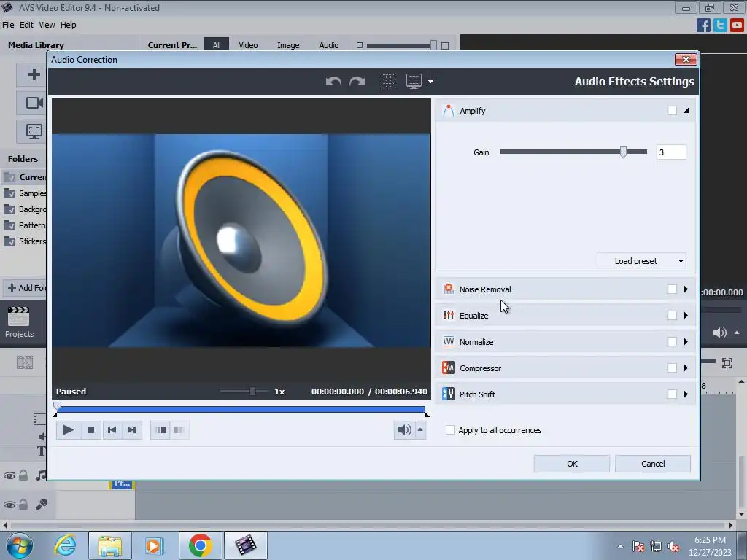The height and width of the screenshot is (560, 747).
Task: Expand the Pitch Shift section
Action: pyautogui.click(x=686, y=394)
